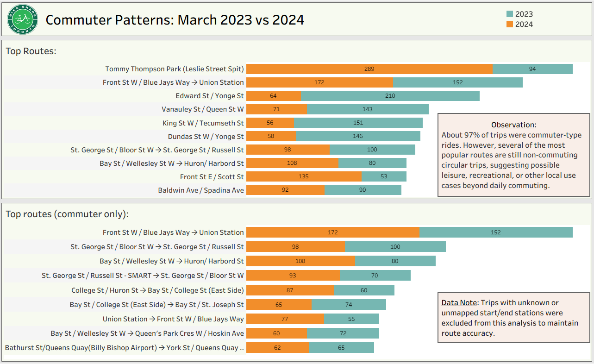Select the 2023 teal legend swatch
The image size is (594, 364).
click(x=509, y=14)
